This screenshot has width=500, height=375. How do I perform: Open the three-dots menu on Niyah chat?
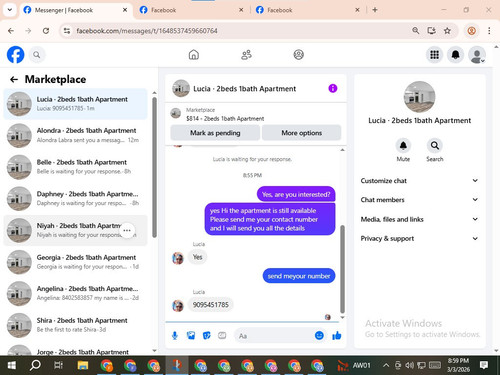[x=127, y=230]
